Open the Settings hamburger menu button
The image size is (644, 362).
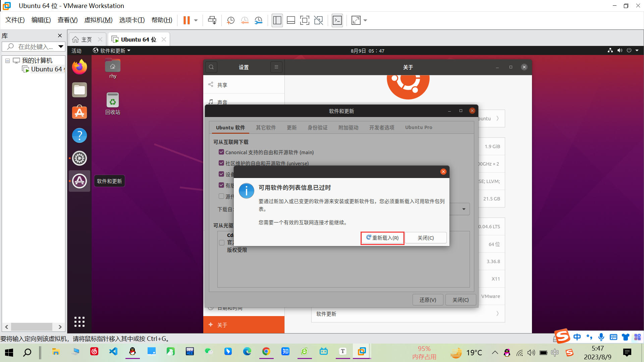coord(276,67)
